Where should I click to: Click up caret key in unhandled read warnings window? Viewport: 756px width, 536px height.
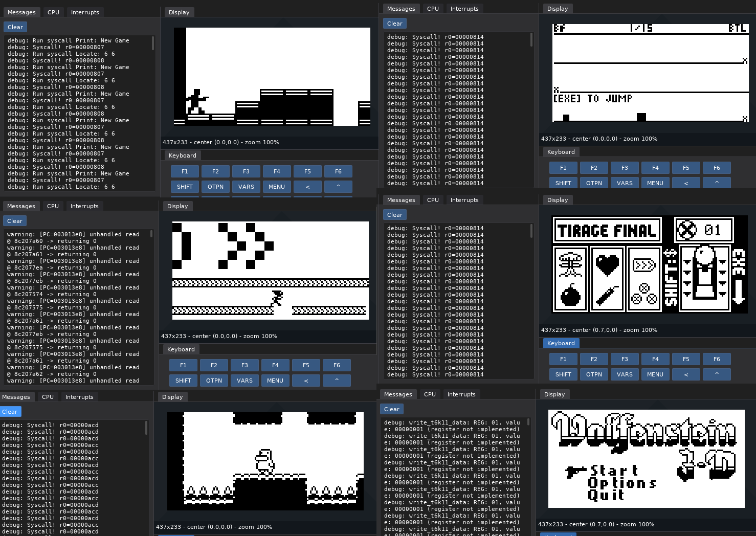point(337,381)
